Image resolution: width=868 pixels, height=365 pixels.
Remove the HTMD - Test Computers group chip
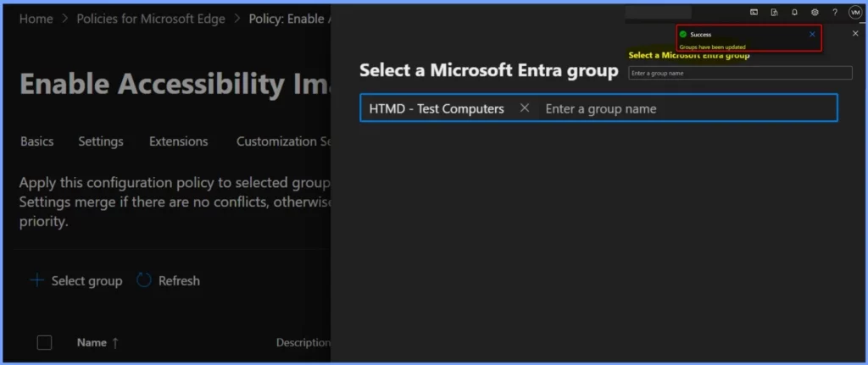[x=525, y=108]
